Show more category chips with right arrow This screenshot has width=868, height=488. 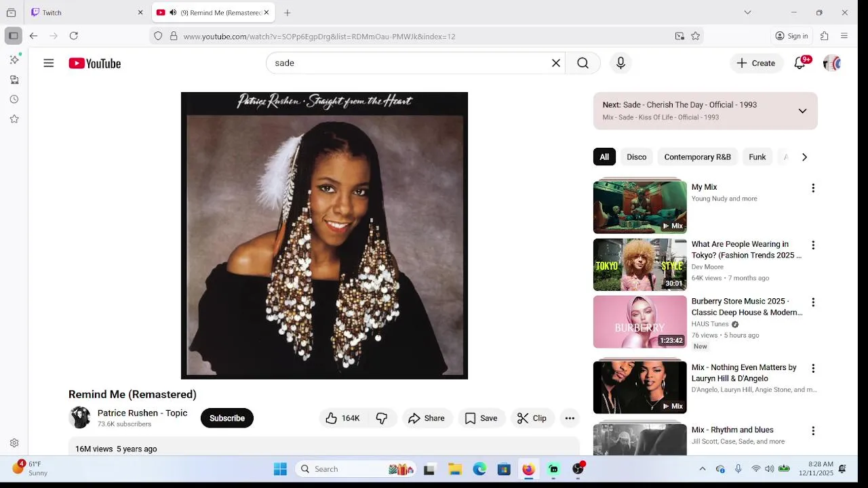point(804,157)
